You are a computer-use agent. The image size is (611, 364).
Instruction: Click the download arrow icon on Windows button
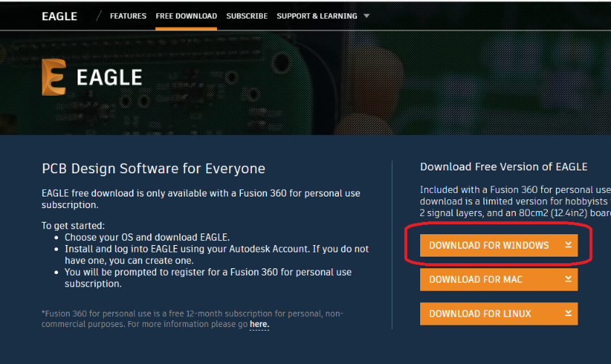568,245
